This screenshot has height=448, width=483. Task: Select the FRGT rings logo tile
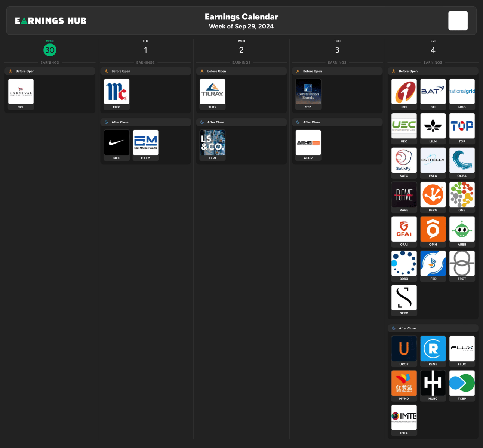coord(462,266)
